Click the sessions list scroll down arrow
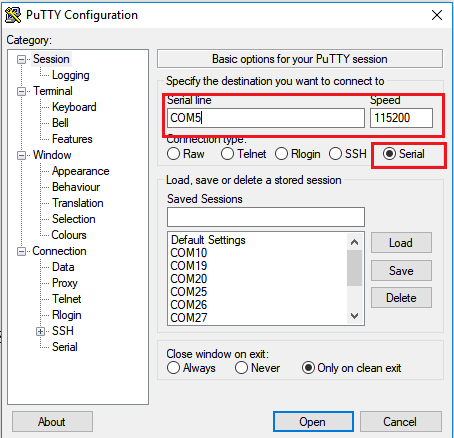 point(355,315)
